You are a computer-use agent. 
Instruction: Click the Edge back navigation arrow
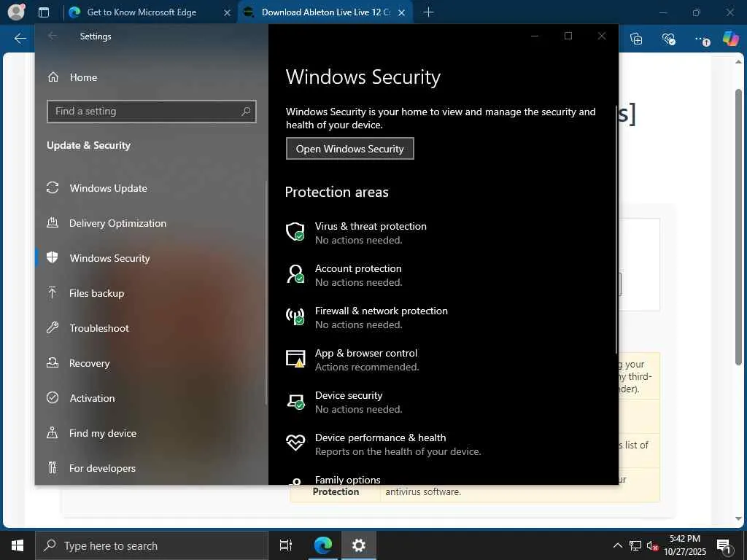[20, 39]
